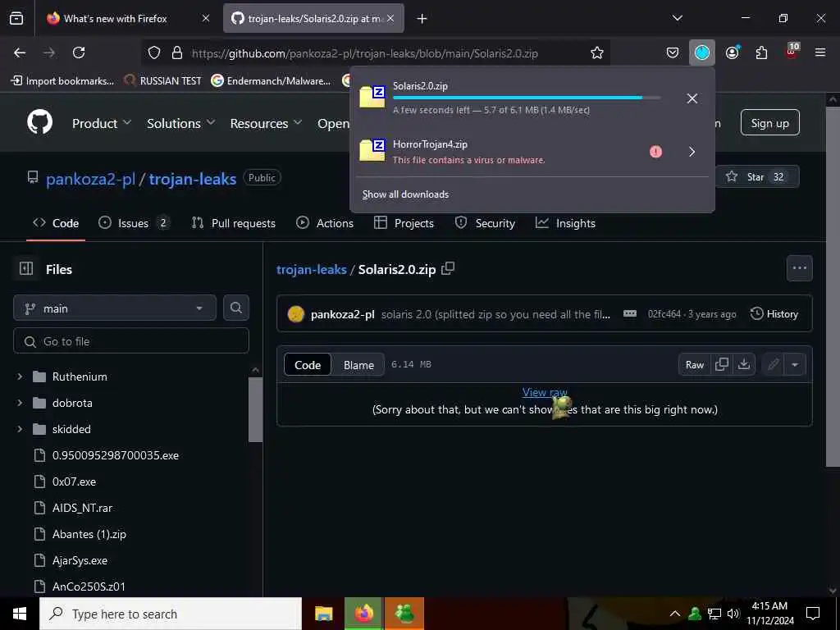Open Firefox downloads toolbar button

pos(702,52)
